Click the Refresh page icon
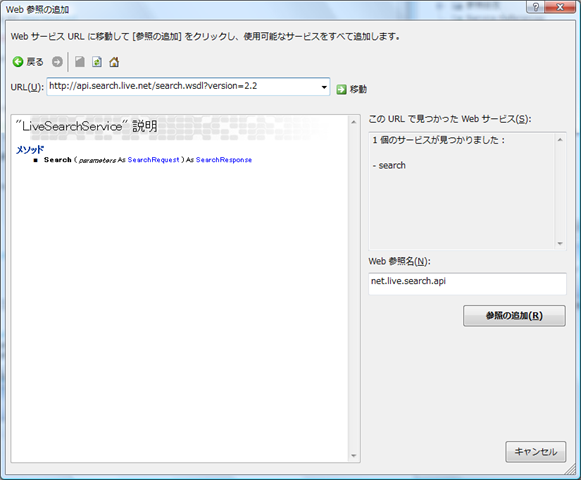Viewport: 581px width, 480px height. (x=97, y=62)
